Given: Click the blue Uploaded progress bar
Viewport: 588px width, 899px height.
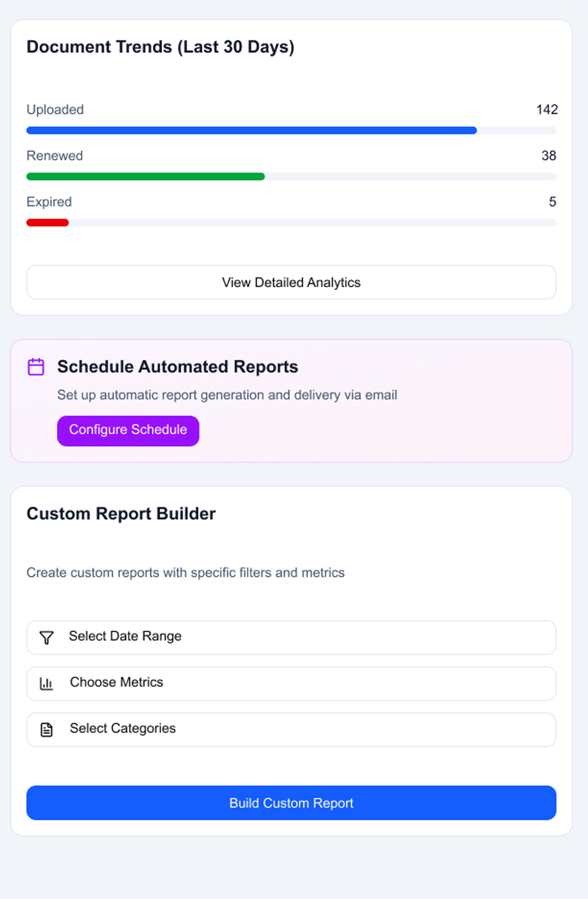Looking at the screenshot, I should point(251,131).
